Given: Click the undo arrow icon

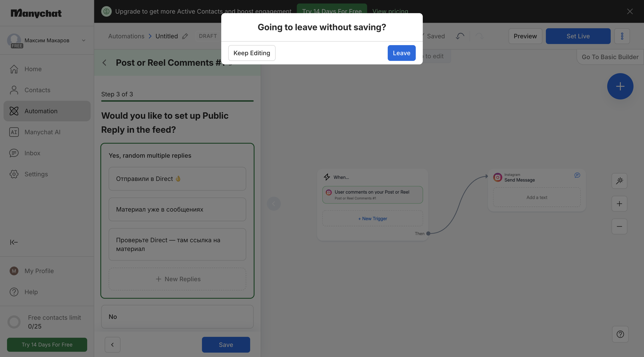Looking at the screenshot, I should (460, 36).
